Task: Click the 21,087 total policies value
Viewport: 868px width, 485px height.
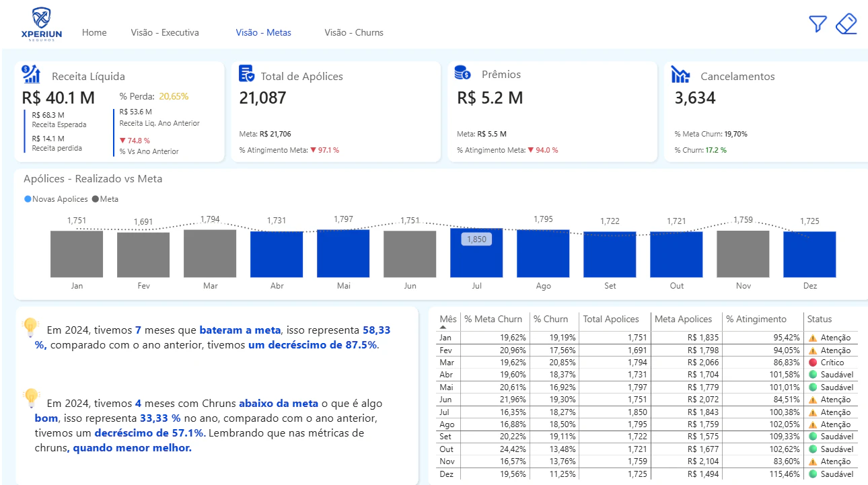Action: click(263, 98)
